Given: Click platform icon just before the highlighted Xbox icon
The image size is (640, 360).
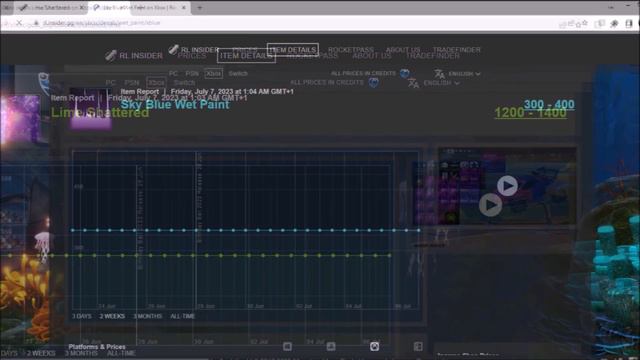Looking at the screenshot, I should pyautogui.click(x=331, y=347).
